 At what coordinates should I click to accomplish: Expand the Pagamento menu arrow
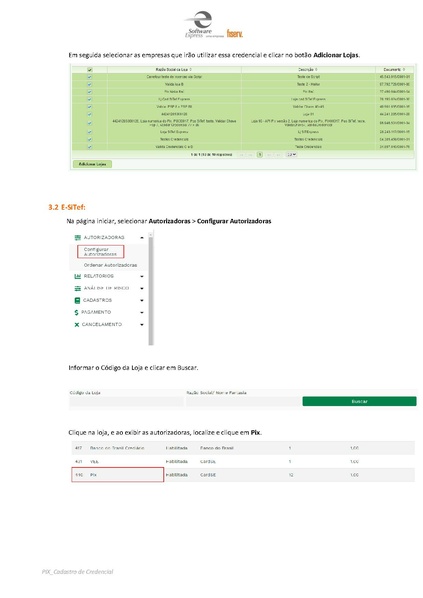(x=142, y=313)
